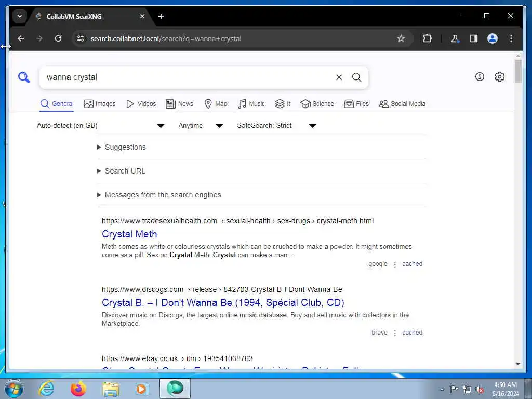The height and width of the screenshot is (399, 532).
Task: Switch to the Files tab
Action: tap(356, 104)
